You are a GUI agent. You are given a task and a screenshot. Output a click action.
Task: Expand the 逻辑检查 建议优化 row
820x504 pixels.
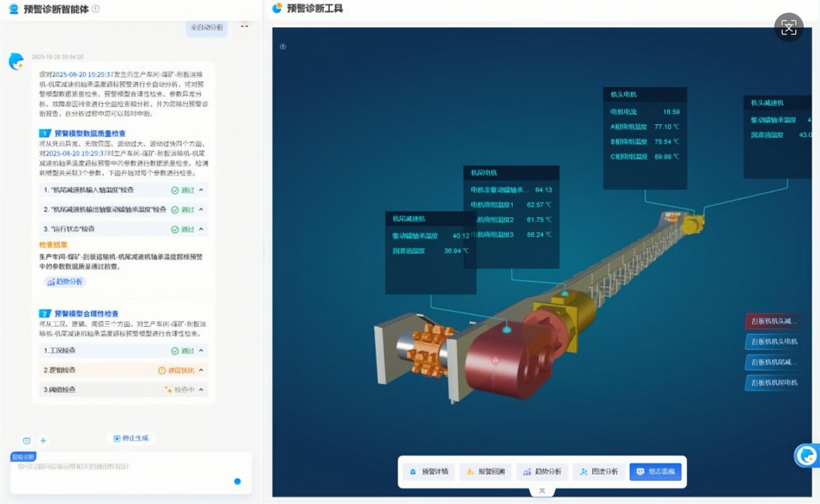(x=201, y=370)
